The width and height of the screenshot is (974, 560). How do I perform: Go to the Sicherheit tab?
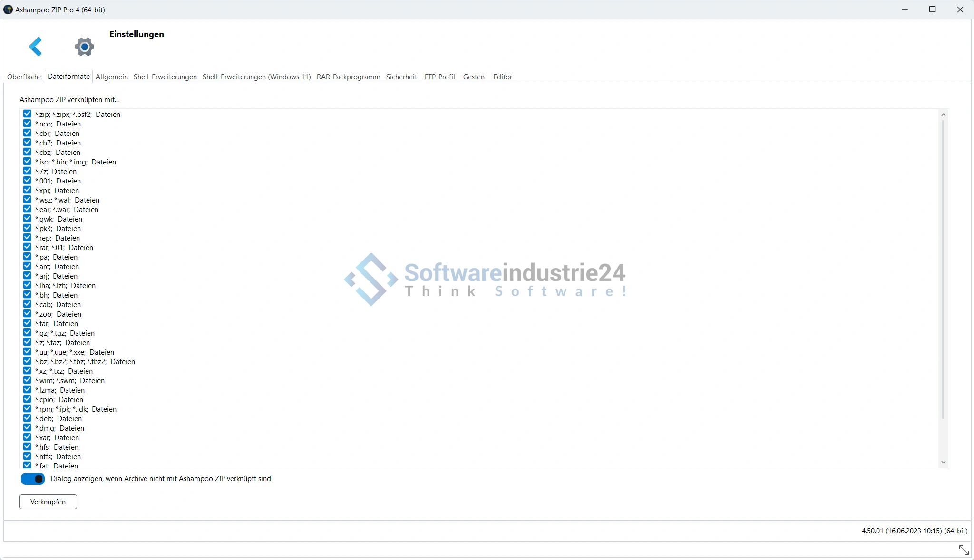coord(401,77)
